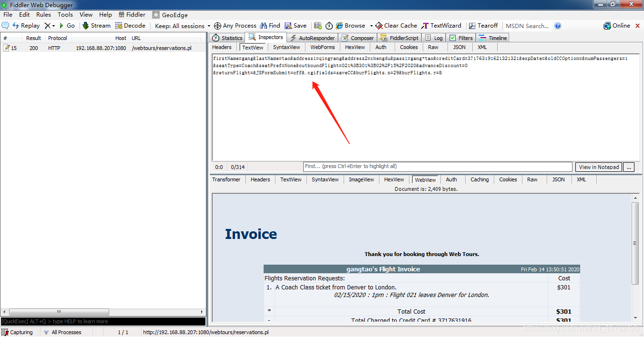Open the TextWizard tool
644x337 pixels.
tap(441, 26)
